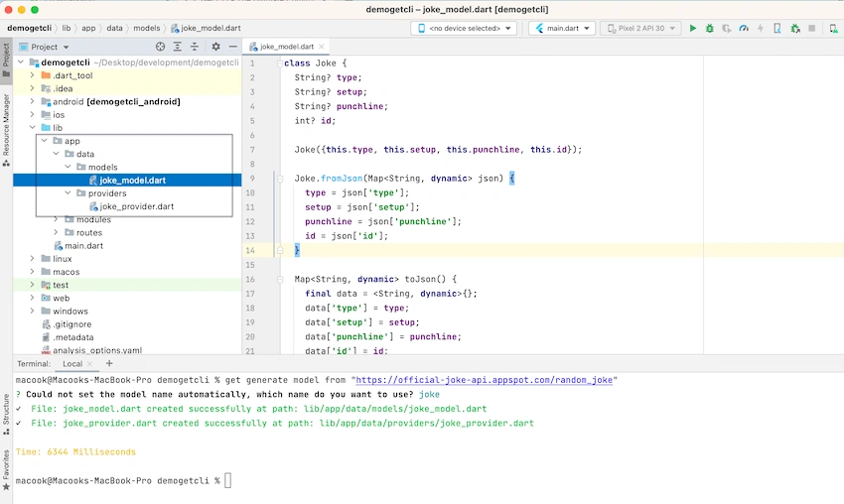Collapse the models folder arrow

tap(68, 167)
